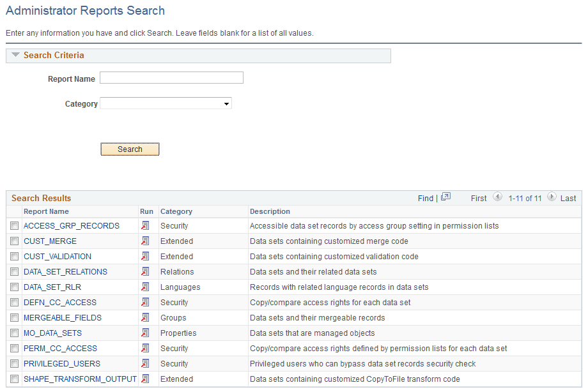The width and height of the screenshot is (588, 392).
Task: Open the DEFN_CC_ACCESS report link
Action: [59, 303]
